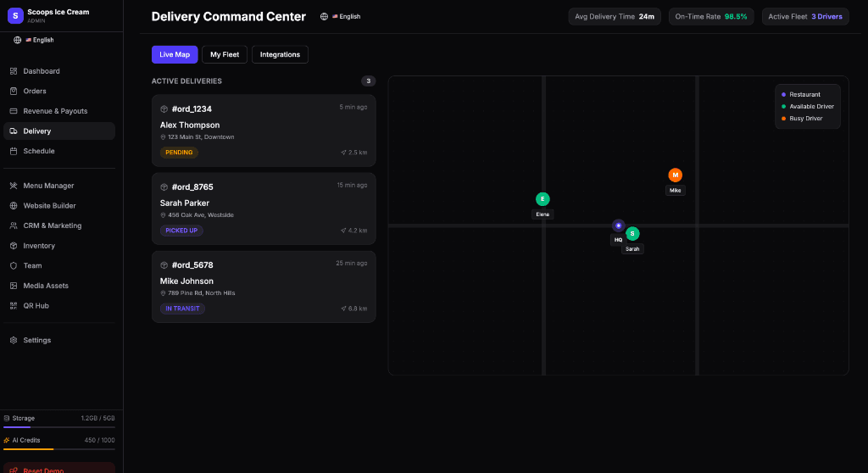Click the QR Hub icon

click(x=14, y=306)
